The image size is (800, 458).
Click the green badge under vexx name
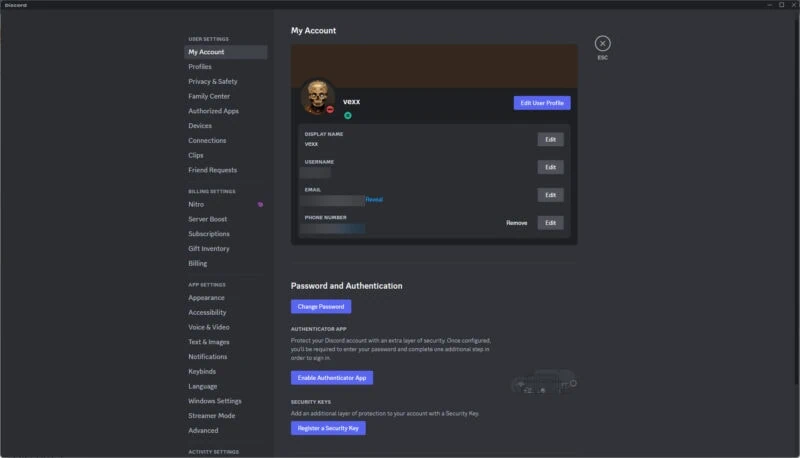[x=347, y=116]
